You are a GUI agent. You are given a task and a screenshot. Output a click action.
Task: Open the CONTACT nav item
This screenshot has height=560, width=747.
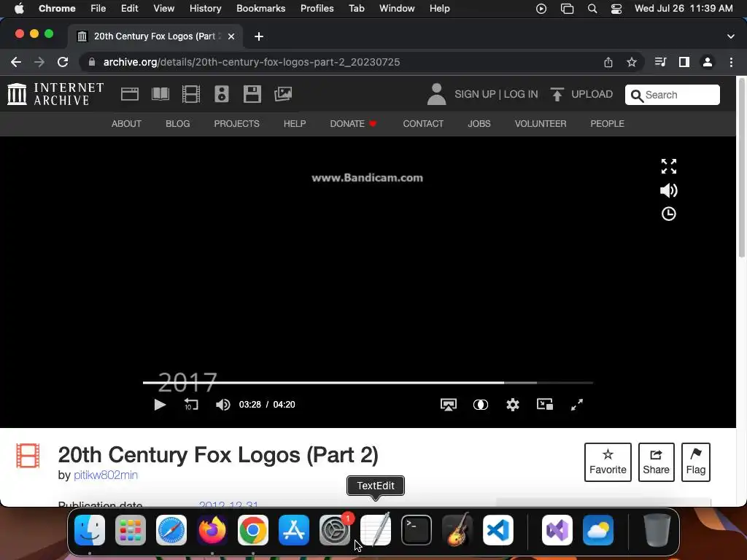point(423,124)
